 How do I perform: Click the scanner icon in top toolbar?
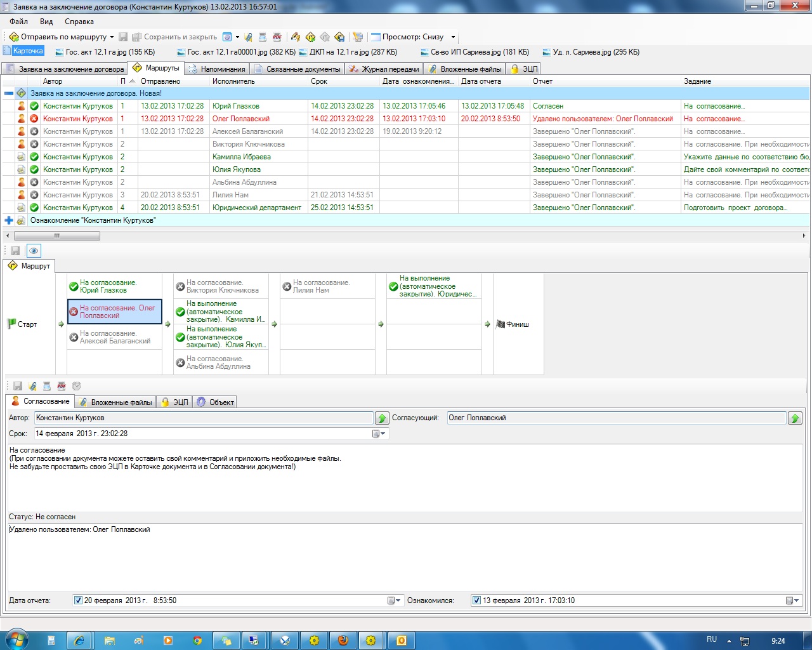pos(262,37)
